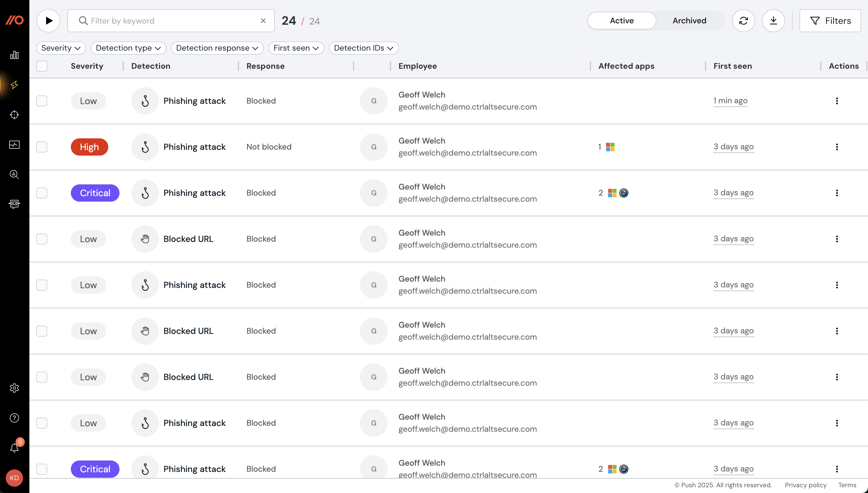Open the lightning bolt detections sidebar icon
Screen dimensions: 868x493
click(x=14, y=85)
